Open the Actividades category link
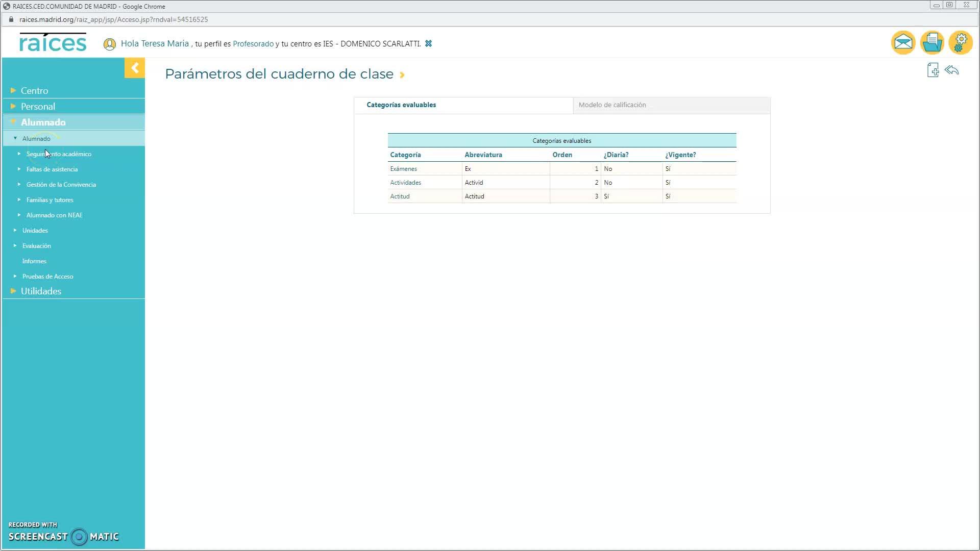The height and width of the screenshot is (551, 980). click(x=405, y=183)
